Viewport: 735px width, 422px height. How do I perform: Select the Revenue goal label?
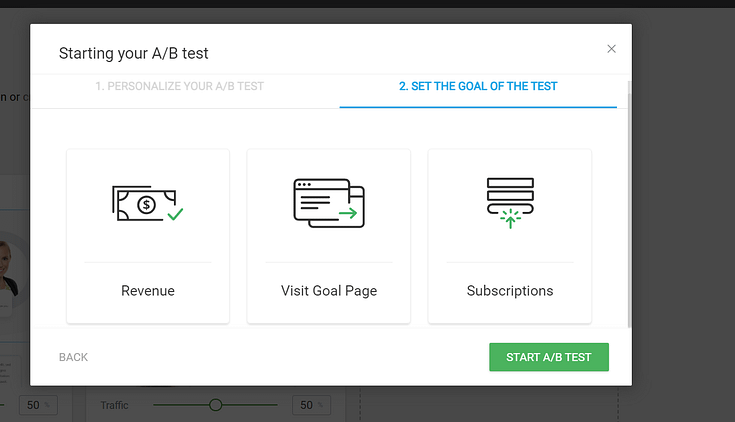coord(148,291)
